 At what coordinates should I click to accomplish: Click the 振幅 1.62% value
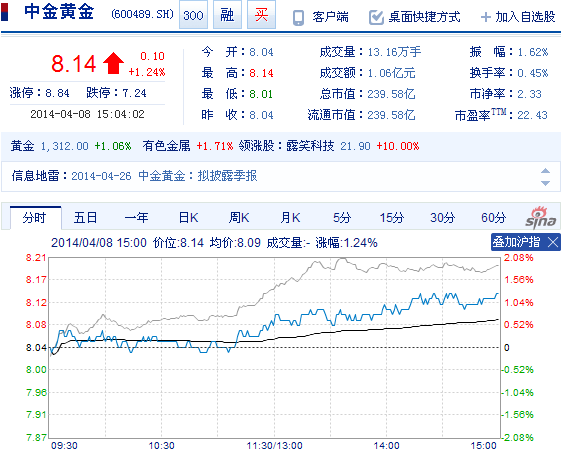(533, 52)
